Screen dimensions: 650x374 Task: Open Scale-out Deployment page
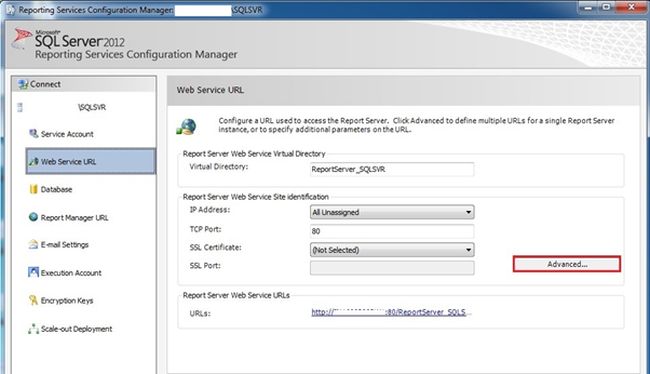pyautogui.click(x=76, y=329)
